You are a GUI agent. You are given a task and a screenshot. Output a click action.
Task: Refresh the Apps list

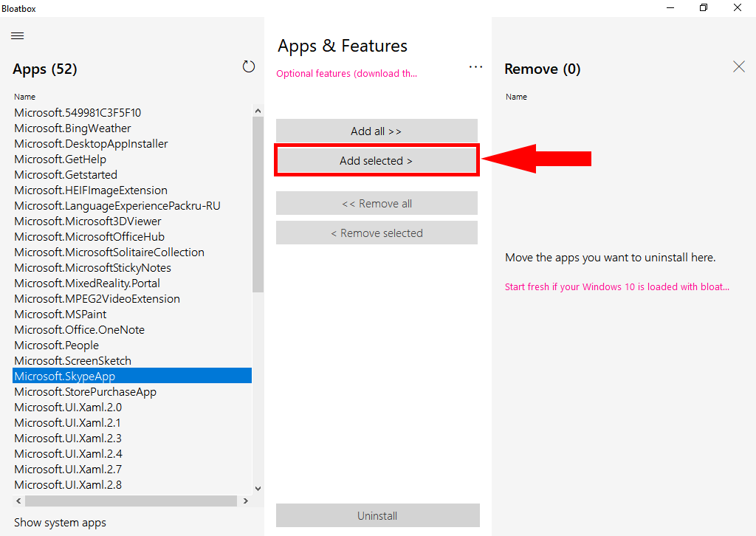click(249, 67)
